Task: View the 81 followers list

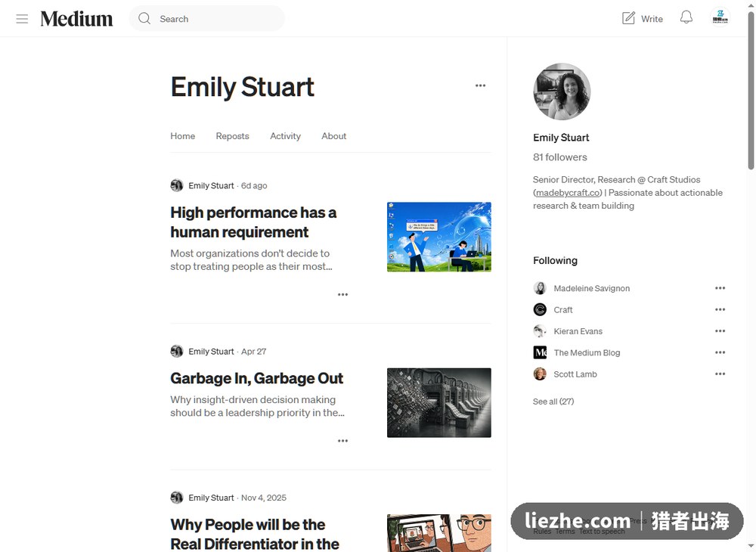Action: pyautogui.click(x=559, y=157)
